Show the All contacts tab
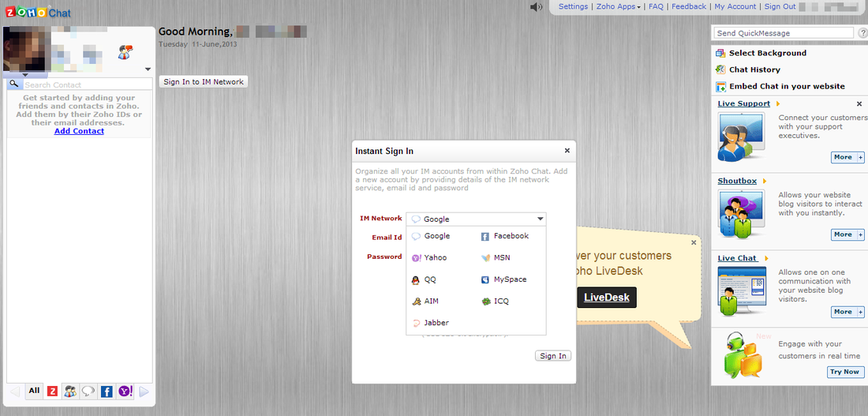The width and height of the screenshot is (868, 416). (x=34, y=391)
